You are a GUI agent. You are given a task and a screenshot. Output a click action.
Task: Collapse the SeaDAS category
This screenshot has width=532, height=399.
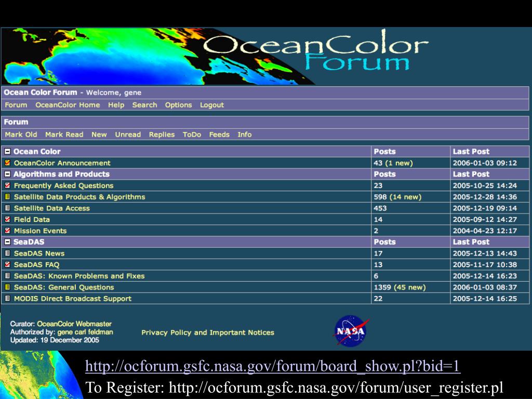[7, 242]
